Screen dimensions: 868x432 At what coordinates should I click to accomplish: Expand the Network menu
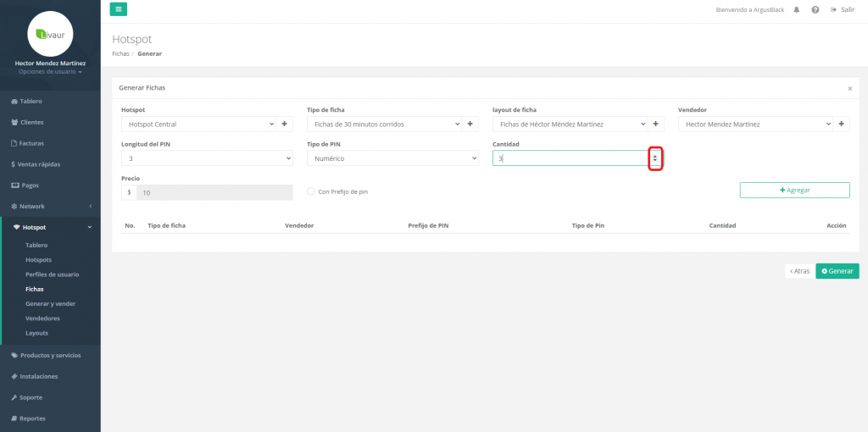[50, 207]
